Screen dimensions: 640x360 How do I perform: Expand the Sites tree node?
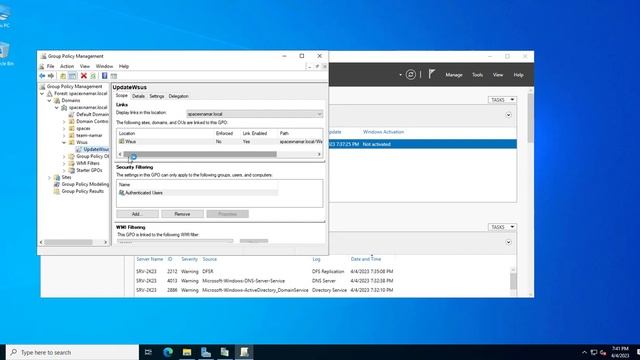[49, 177]
